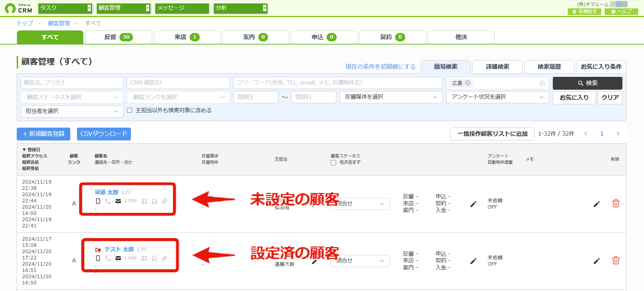Click 一括操作顧客リストに追加 button

[x=493, y=134]
